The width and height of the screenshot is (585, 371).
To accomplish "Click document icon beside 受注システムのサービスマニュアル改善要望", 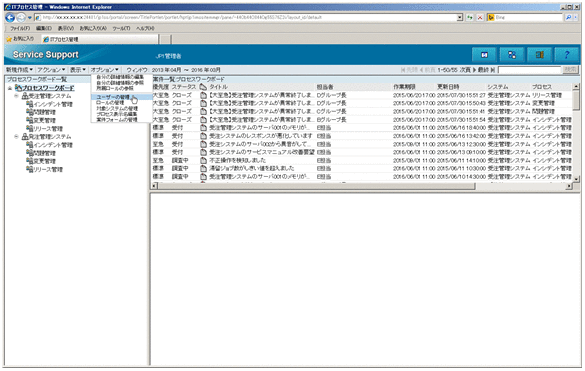I will (203, 152).
